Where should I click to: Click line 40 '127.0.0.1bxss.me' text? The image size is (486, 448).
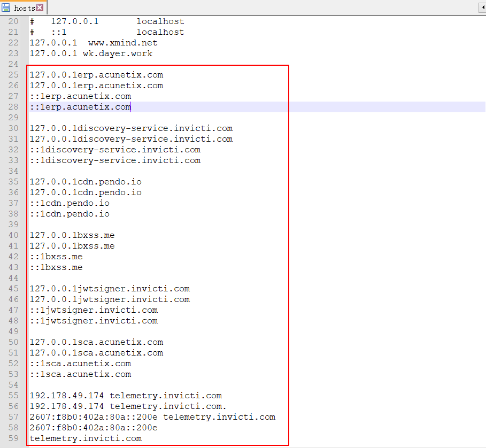tap(72, 235)
